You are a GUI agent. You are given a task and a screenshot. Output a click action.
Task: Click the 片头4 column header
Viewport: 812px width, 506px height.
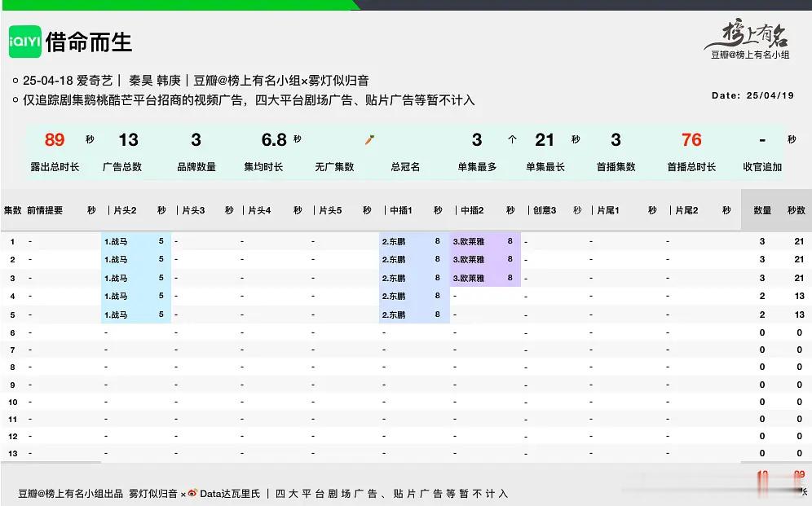pyautogui.click(x=259, y=210)
